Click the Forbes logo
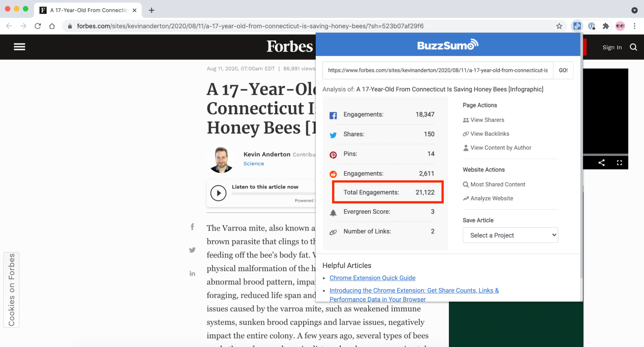644x347 pixels. 289,47
